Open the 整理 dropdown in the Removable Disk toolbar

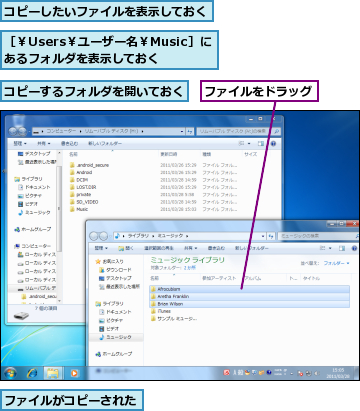coord(19,144)
